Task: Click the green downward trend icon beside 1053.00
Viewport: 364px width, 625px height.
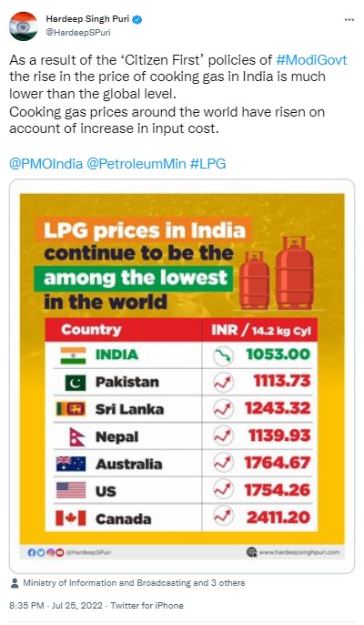Action: (x=223, y=355)
